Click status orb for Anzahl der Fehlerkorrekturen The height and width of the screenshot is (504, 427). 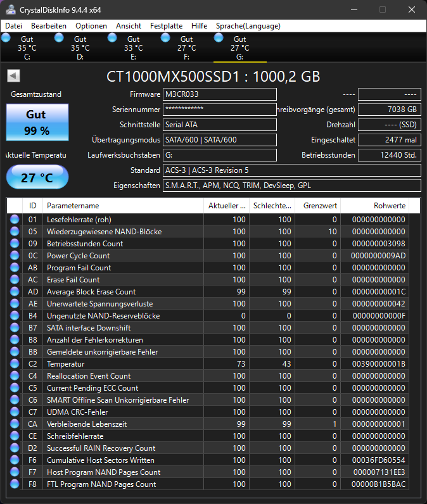coord(15,340)
